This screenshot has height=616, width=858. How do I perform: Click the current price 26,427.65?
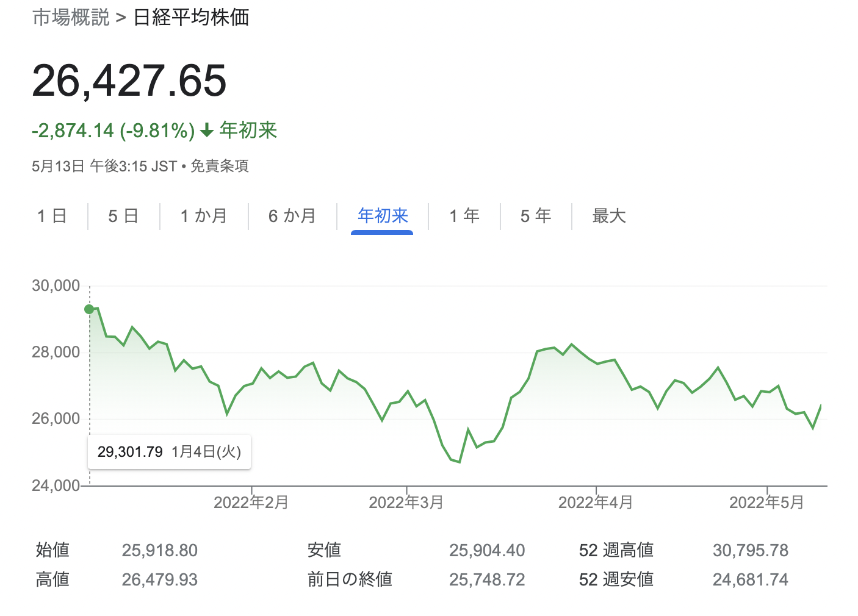click(x=129, y=81)
